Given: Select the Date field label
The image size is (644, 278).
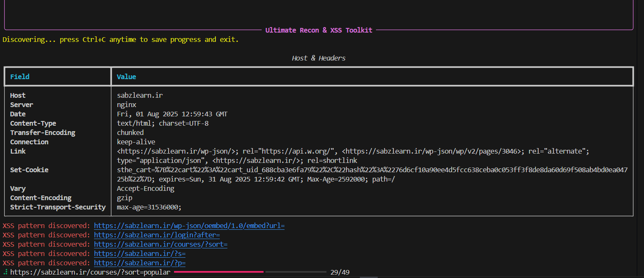Looking at the screenshot, I should click(18, 114).
